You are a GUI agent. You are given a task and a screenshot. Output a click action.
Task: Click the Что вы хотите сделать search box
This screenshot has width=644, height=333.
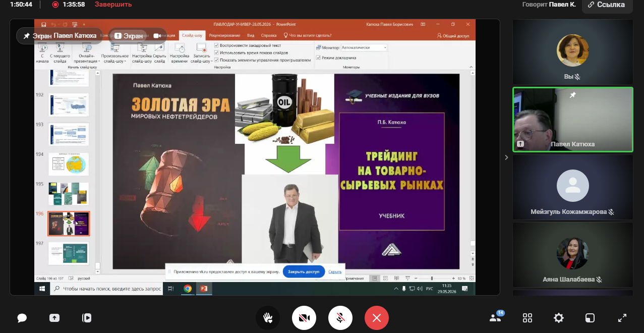click(x=308, y=35)
